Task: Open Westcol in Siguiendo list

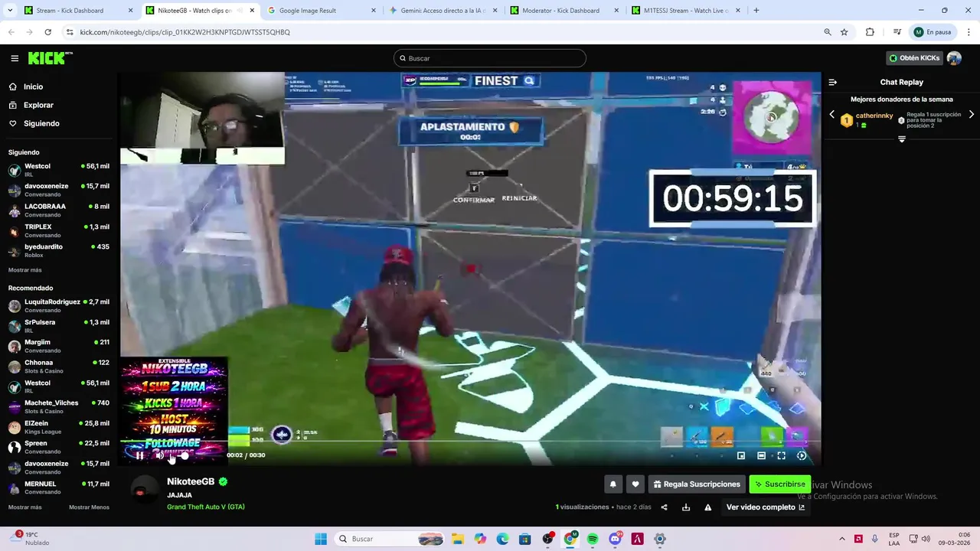Action: pos(59,170)
